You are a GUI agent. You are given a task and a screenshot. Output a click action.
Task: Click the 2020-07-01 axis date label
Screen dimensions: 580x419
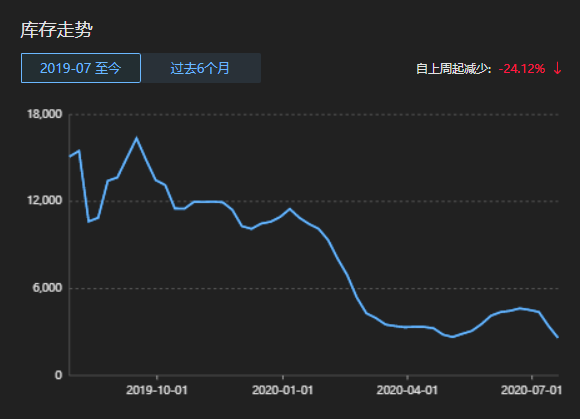(532, 390)
